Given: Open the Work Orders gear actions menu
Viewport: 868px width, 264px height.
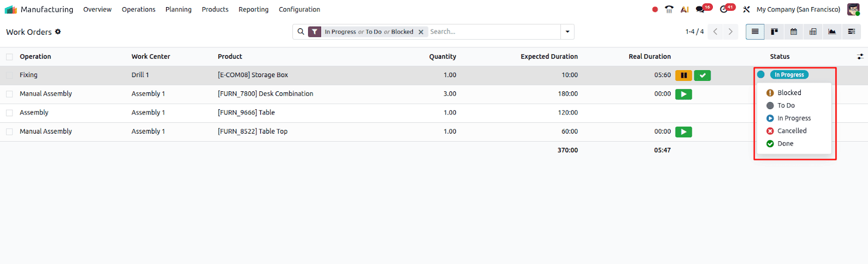Looking at the screenshot, I should [58, 32].
